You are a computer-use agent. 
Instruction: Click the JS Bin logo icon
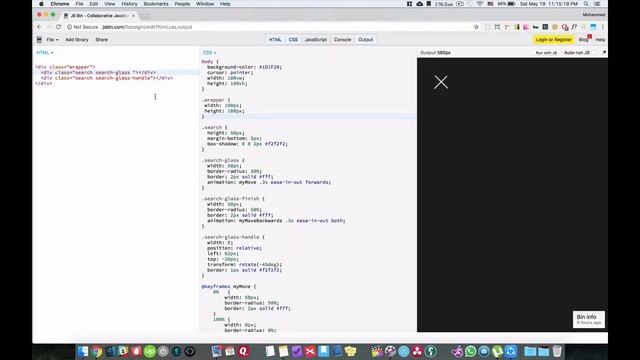tap(39, 40)
